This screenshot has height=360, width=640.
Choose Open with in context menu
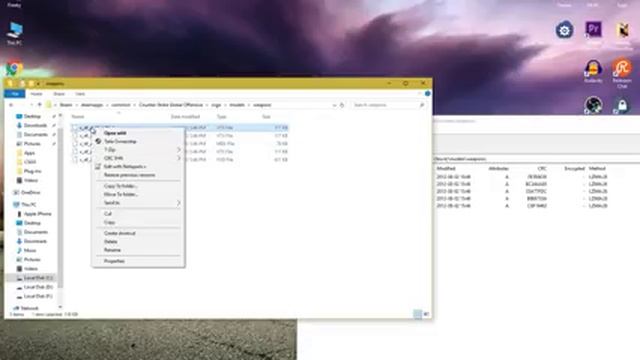coord(138,133)
